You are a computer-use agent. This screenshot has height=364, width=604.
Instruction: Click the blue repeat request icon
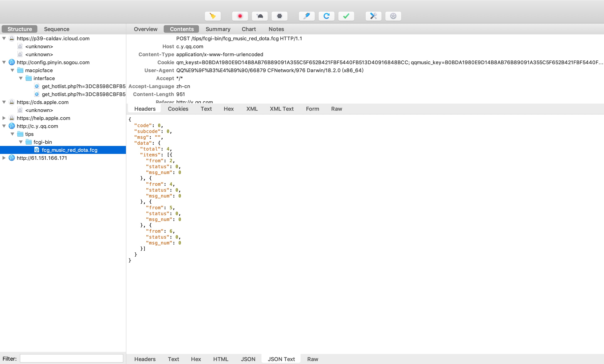tap(326, 16)
